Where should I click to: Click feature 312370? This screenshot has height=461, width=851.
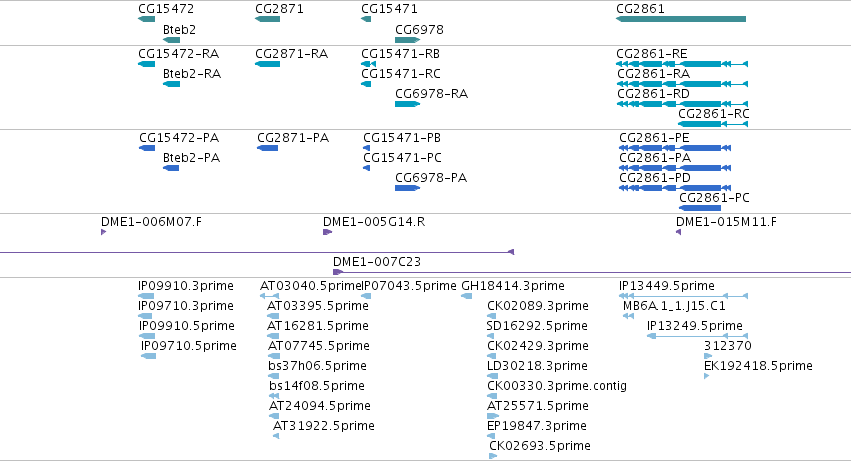tap(708, 357)
